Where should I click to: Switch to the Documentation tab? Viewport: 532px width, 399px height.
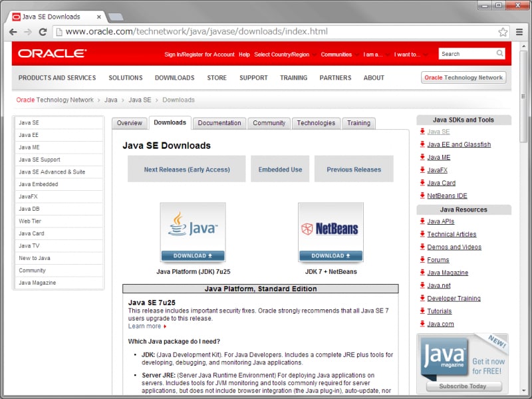point(219,123)
